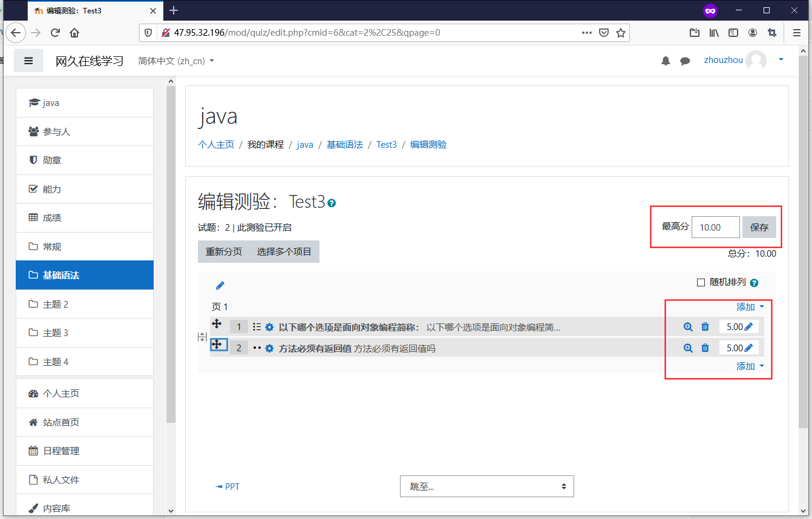Open help icon beside 随机排列

coord(754,283)
